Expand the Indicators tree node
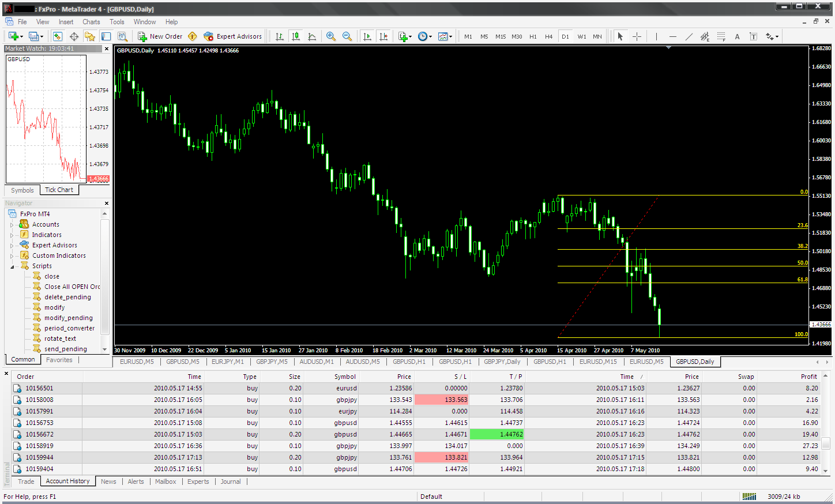Image resolution: width=835 pixels, height=504 pixels. (12, 235)
